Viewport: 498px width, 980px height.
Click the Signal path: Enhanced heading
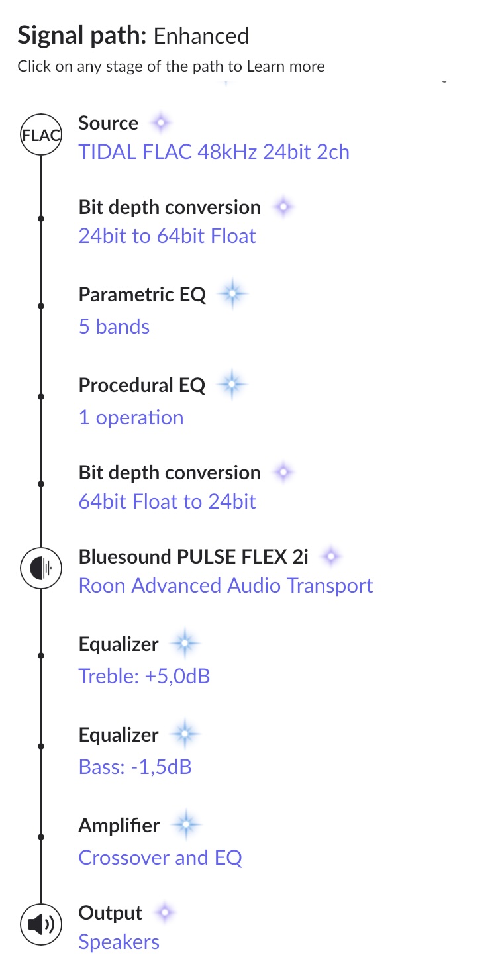pos(133,36)
